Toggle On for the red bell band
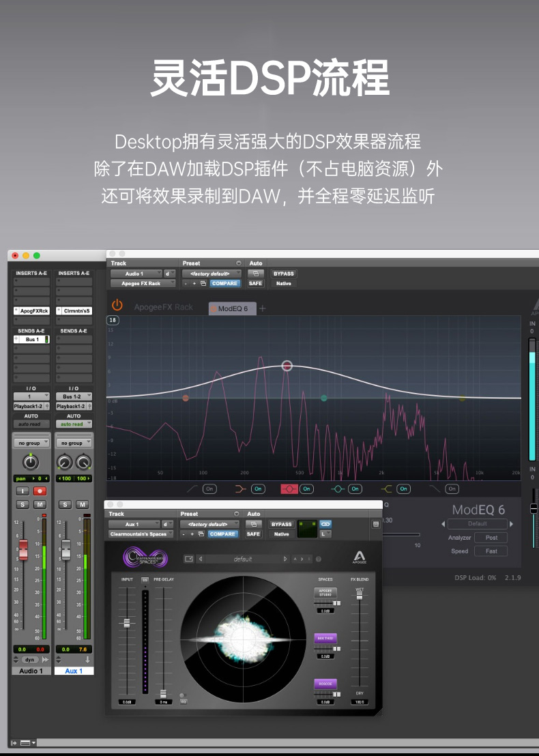Viewport: 539px width, 756px height. point(306,489)
